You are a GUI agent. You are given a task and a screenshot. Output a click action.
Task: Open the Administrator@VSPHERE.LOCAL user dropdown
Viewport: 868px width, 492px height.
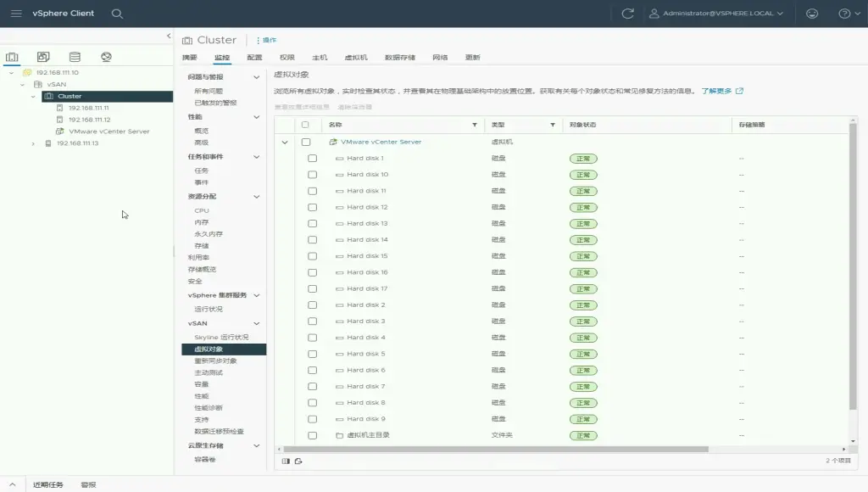[716, 14]
